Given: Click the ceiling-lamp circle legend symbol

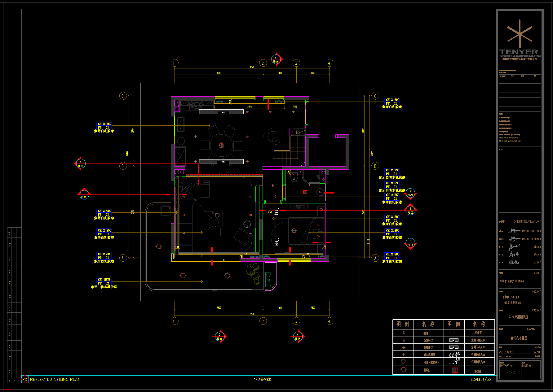Looking at the screenshot, I should (403, 369).
